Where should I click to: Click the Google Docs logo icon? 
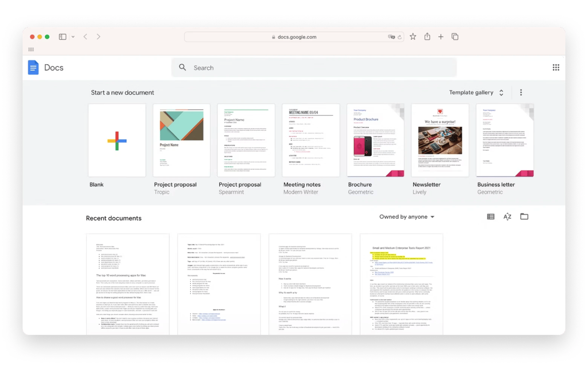[33, 67]
